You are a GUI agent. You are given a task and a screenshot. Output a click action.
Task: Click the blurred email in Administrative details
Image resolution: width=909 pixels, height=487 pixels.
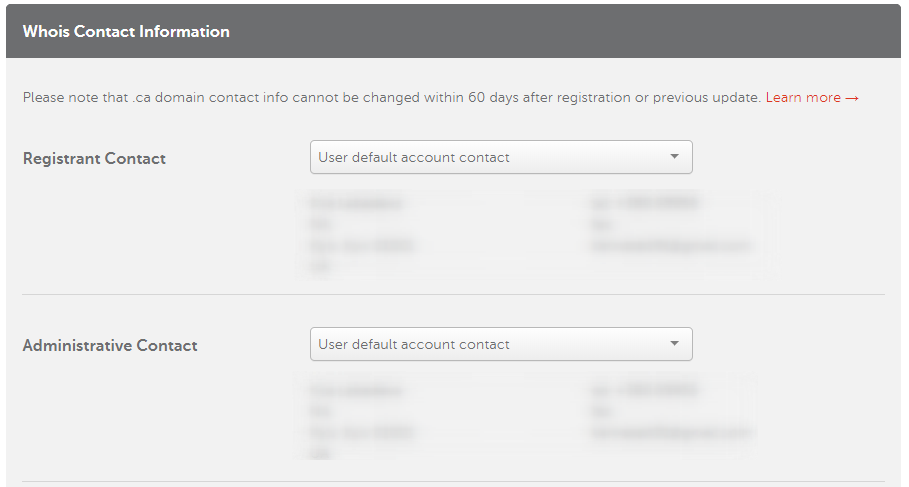point(671,433)
